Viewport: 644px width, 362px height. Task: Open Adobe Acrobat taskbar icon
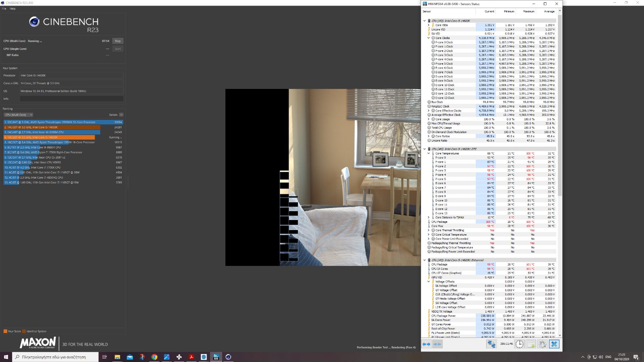click(191, 357)
